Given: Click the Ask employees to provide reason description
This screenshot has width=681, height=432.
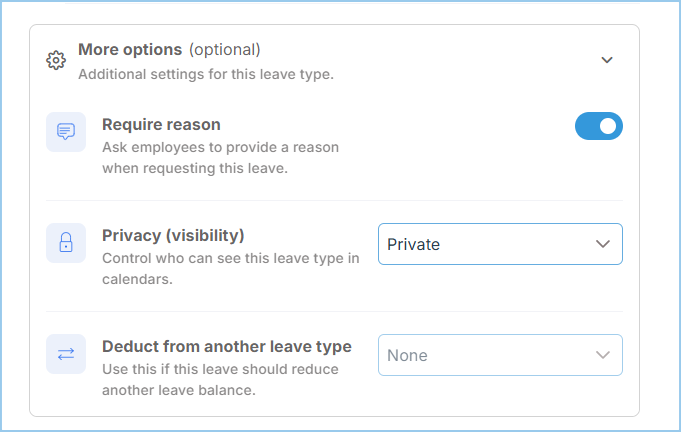Looking at the screenshot, I should pyautogui.click(x=220, y=158).
